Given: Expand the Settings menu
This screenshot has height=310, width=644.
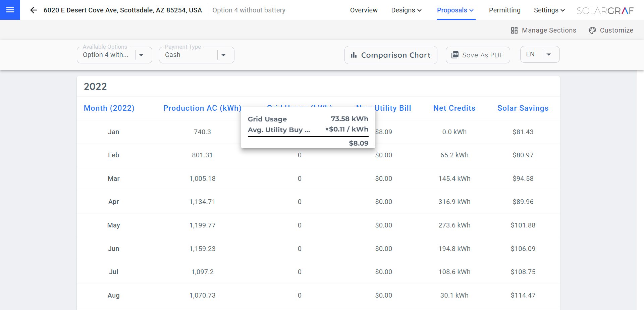Looking at the screenshot, I should pos(549,10).
